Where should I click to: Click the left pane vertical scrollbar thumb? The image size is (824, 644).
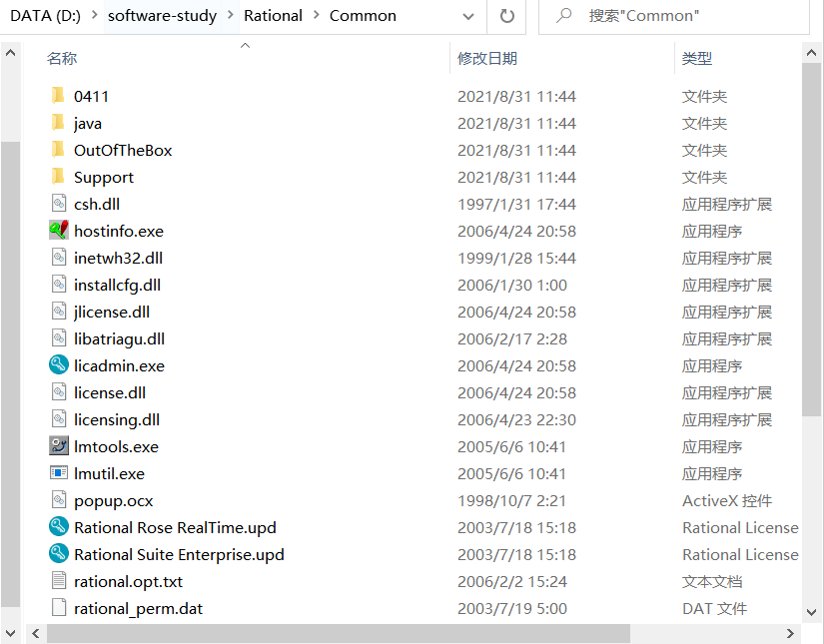[10, 374]
